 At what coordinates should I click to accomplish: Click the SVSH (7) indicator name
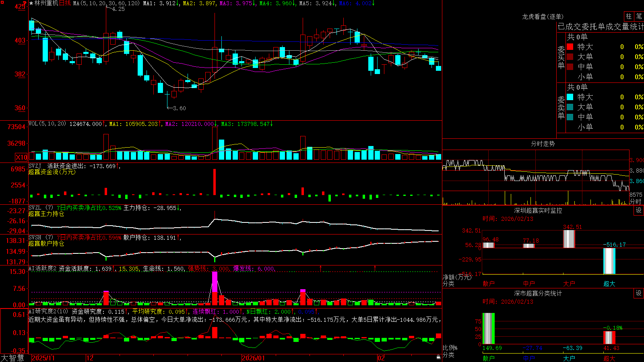tap(41, 238)
